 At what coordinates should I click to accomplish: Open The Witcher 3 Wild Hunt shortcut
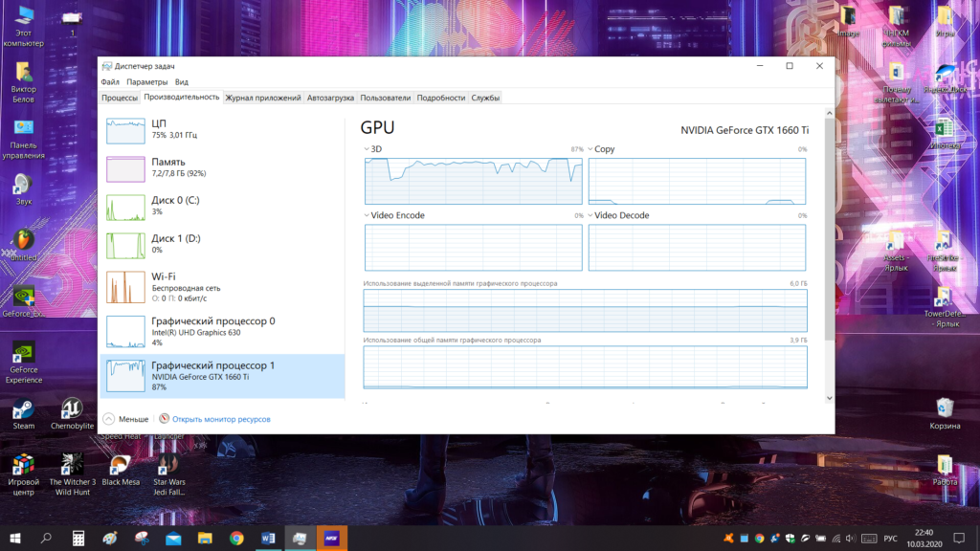73,474
